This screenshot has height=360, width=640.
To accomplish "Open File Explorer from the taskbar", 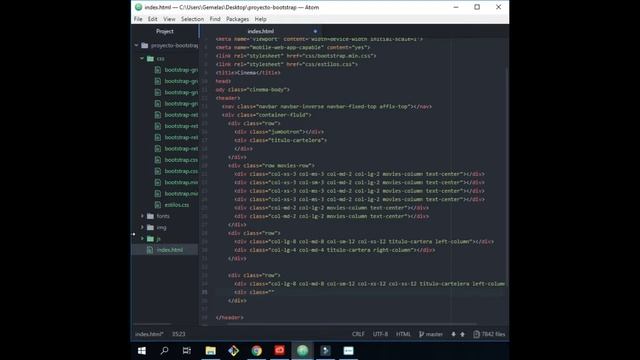I will click(x=211, y=351).
